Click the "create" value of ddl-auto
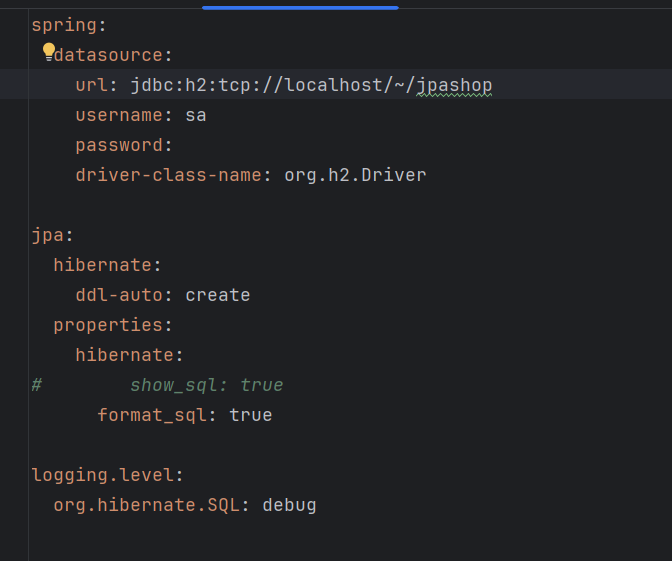The image size is (672, 561). (218, 295)
